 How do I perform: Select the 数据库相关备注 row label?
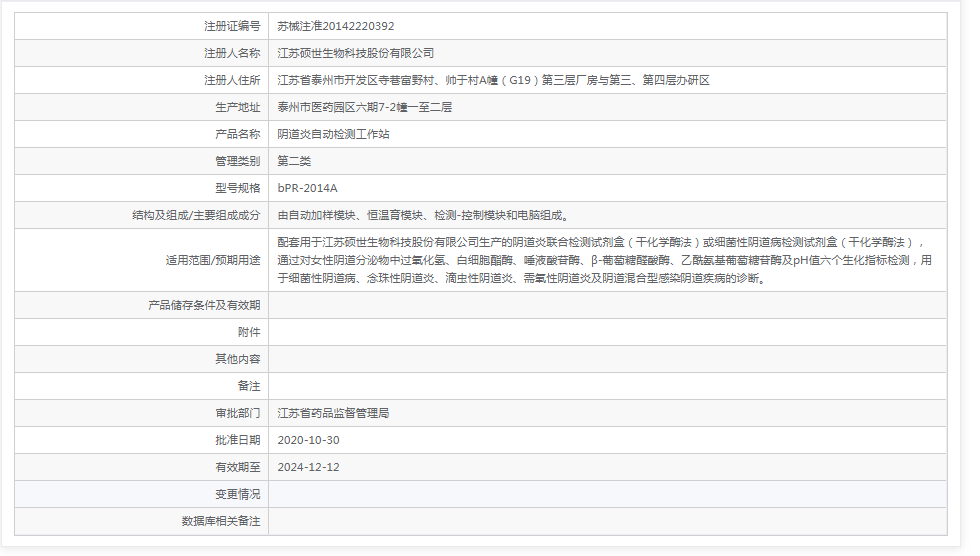pos(221,521)
